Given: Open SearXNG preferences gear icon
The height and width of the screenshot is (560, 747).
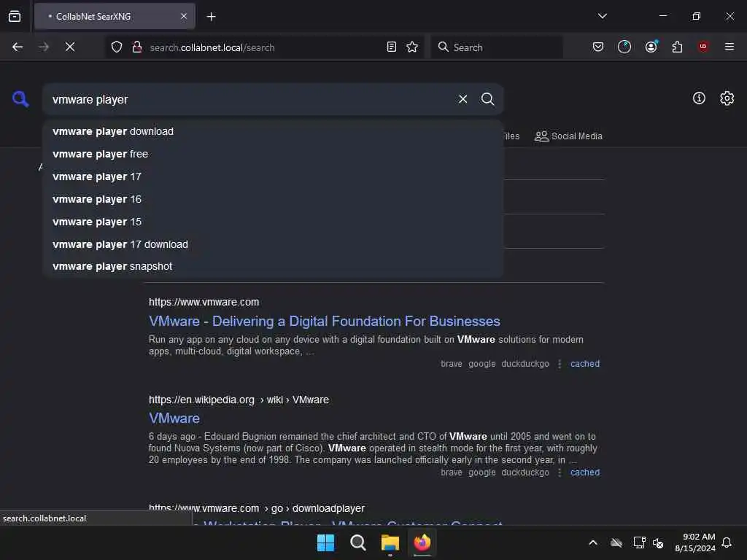Looking at the screenshot, I should [x=727, y=98].
